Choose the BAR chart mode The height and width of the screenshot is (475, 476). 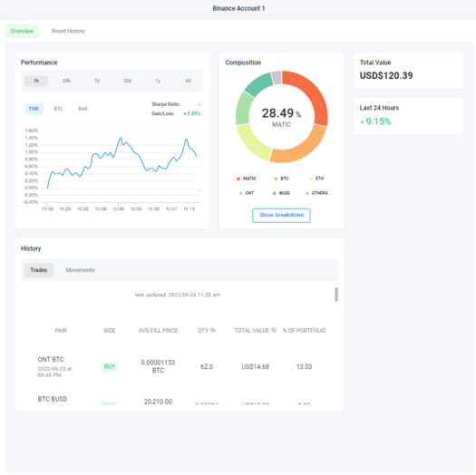click(x=83, y=109)
